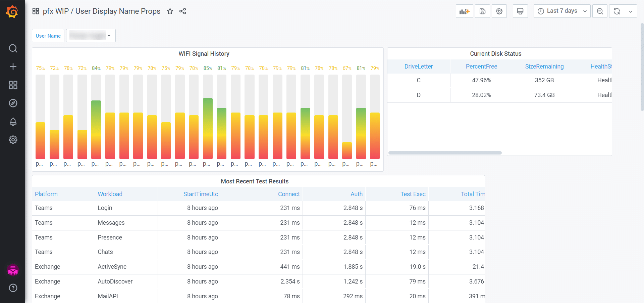Open the search dashboards icon in sidebar
The width and height of the screenshot is (644, 303).
[x=13, y=48]
